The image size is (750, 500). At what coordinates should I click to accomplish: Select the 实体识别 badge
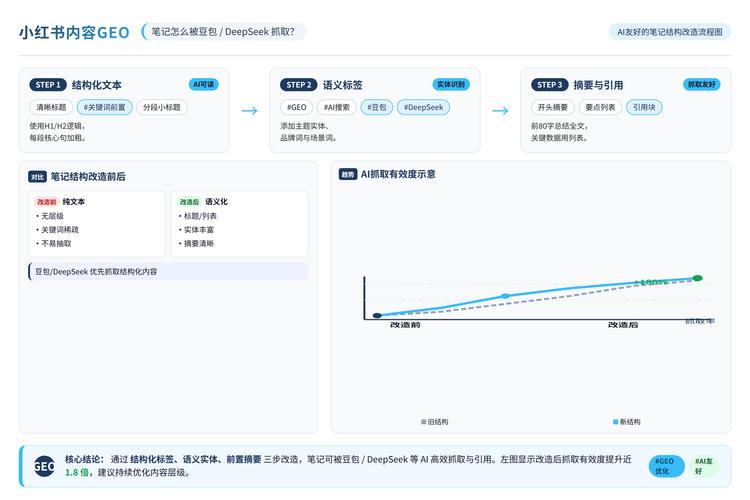(451, 84)
